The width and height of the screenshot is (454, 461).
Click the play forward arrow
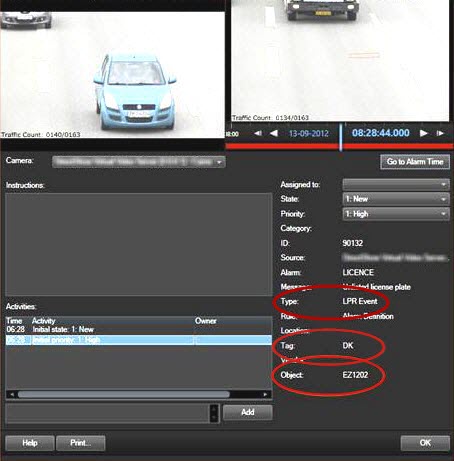click(x=423, y=133)
